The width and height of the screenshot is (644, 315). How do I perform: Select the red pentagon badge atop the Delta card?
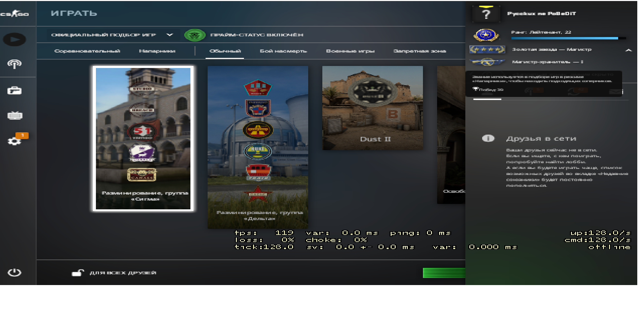coord(257,87)
